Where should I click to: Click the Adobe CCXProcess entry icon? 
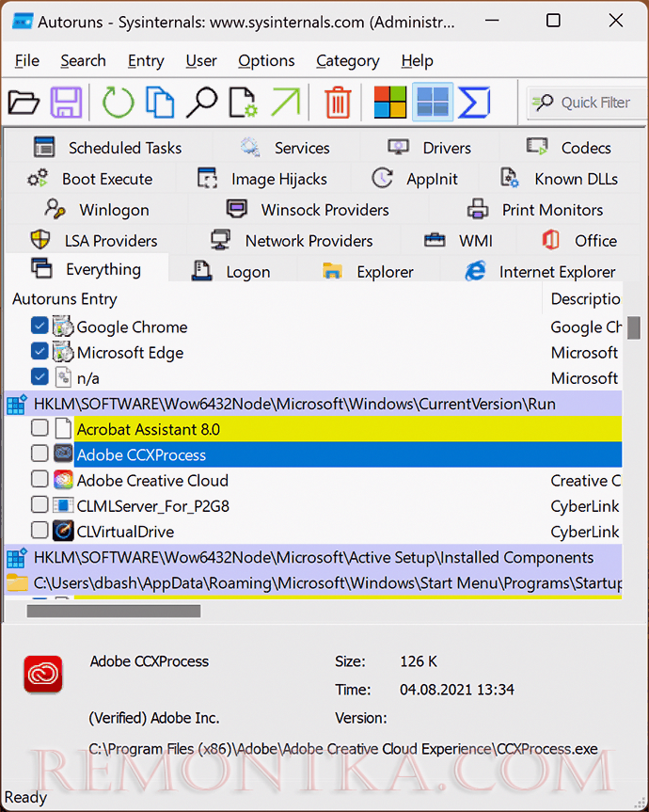pos(63,454)
